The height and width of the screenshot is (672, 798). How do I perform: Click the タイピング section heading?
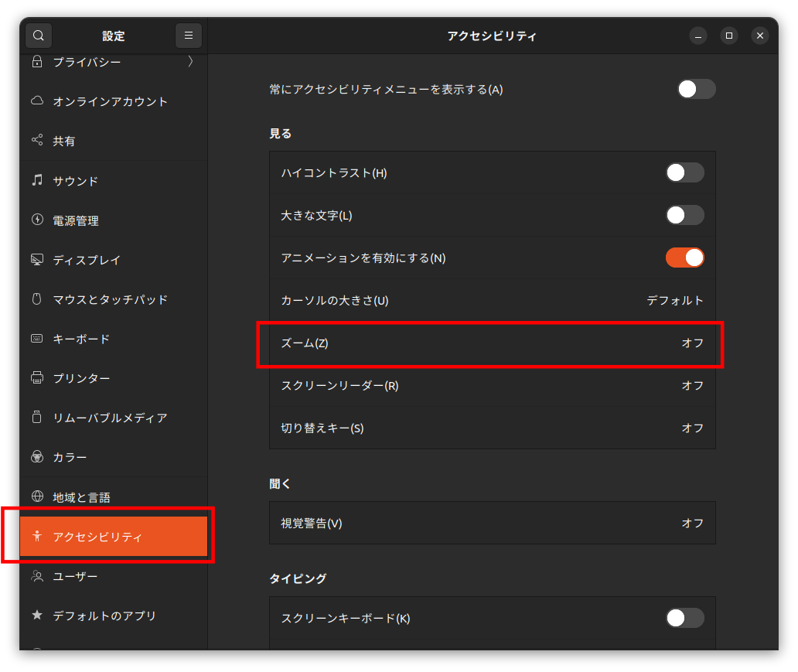click(x=298, y=578)
